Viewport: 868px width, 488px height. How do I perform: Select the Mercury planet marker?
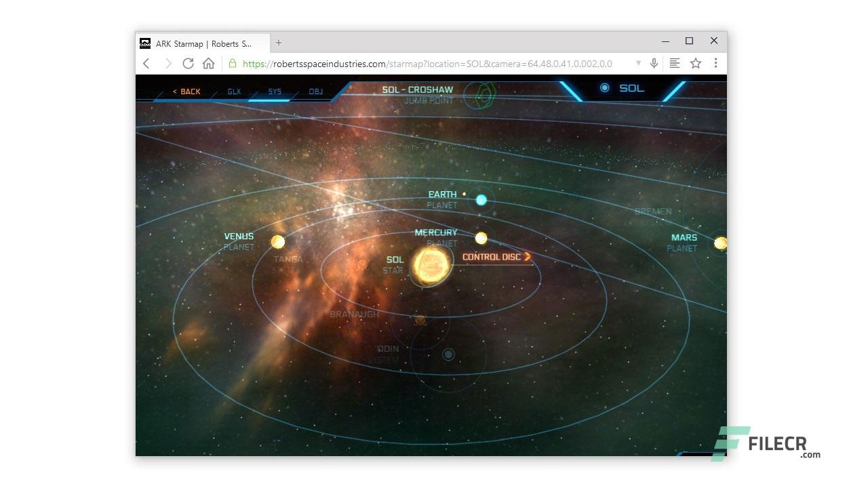click(481, 238)
